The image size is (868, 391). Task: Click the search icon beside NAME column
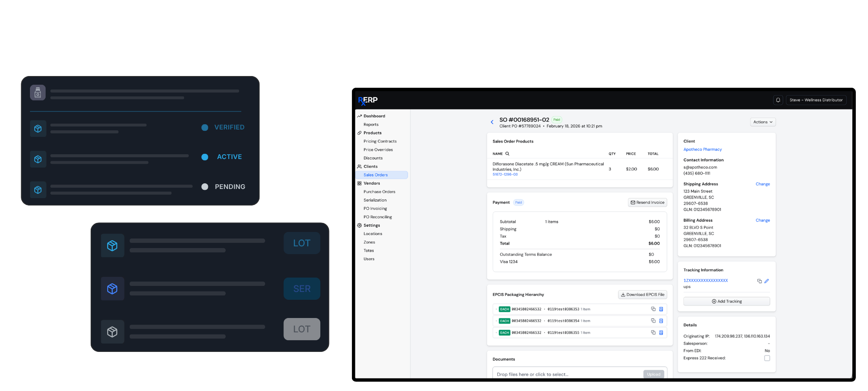507,154
